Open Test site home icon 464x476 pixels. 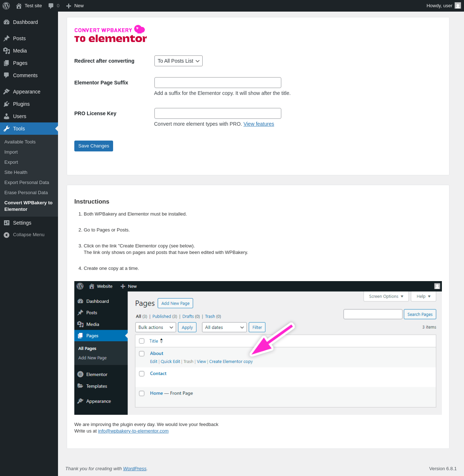[x=19, y=6]
